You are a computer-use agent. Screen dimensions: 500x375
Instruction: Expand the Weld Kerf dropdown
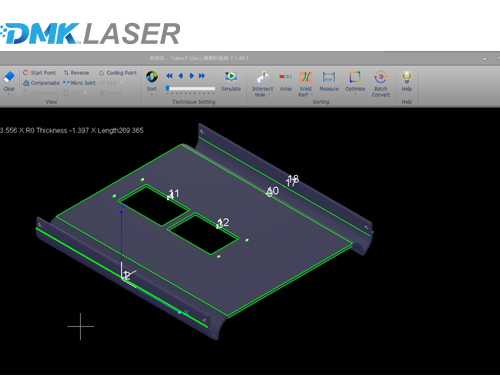point(312,95)
